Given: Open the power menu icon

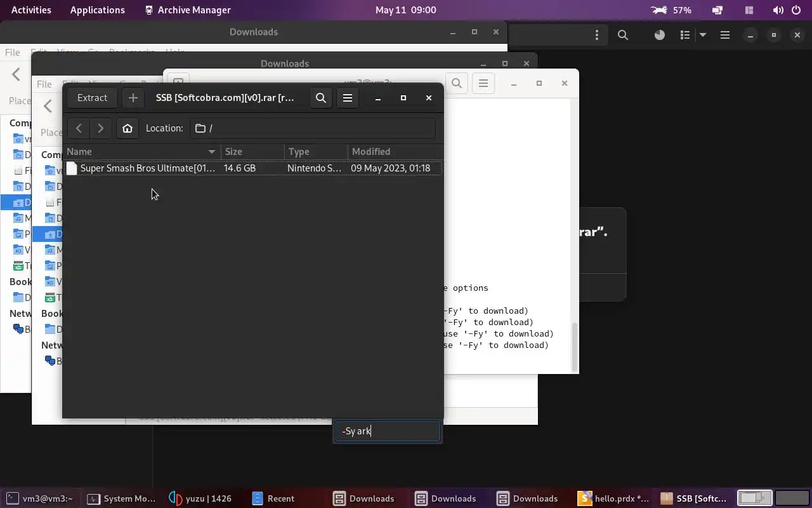Looking at the screenshot, I should click(x=796, y=10).
